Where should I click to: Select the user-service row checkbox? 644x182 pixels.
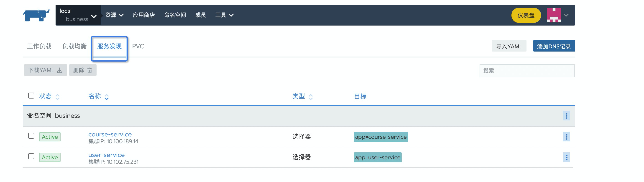(x=31, y=156)
